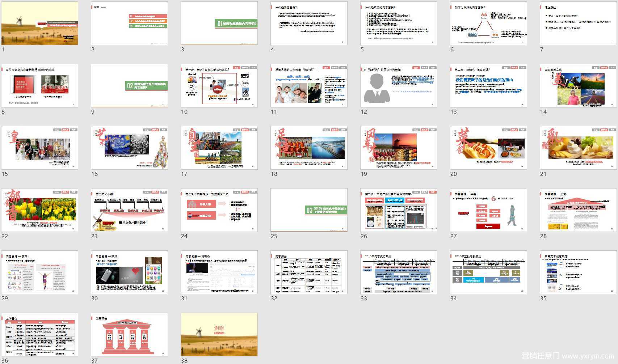Open slide 2 agenda thumbnail
Screen dimensions: 618x364
[129, 24]
